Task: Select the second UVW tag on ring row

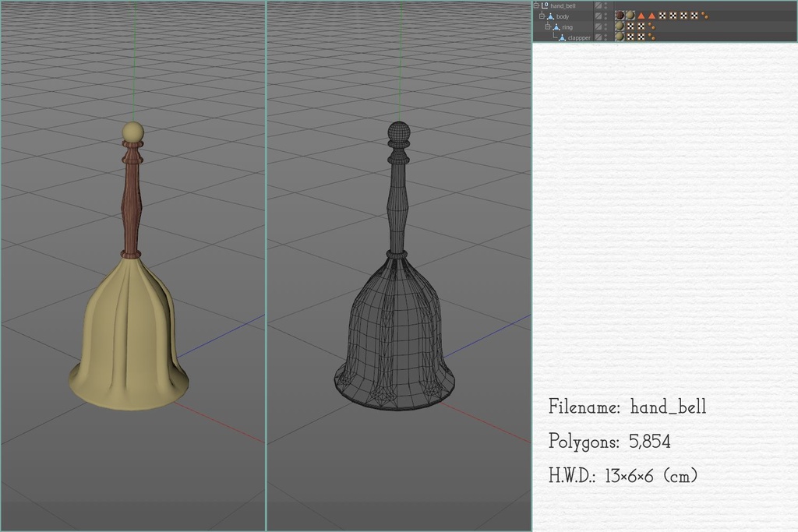Action: point(641,26)
